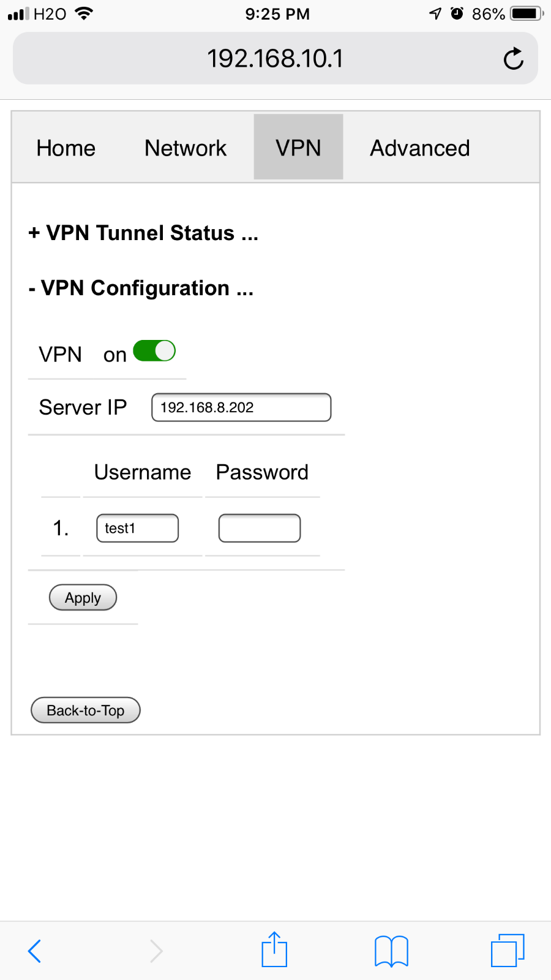Expand the VPN Tunnel Status section
This screenshot has height=980, width=551.
point(144,233)
